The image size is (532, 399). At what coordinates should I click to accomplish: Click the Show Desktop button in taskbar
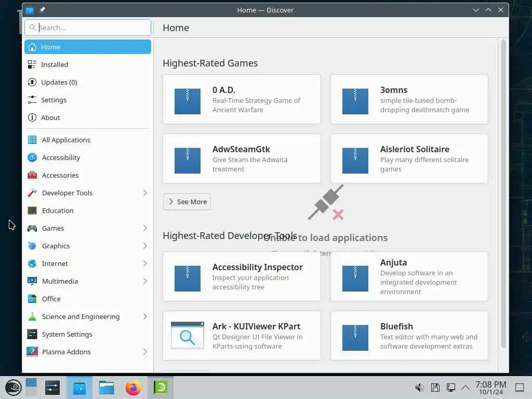(x=520, y=388)
